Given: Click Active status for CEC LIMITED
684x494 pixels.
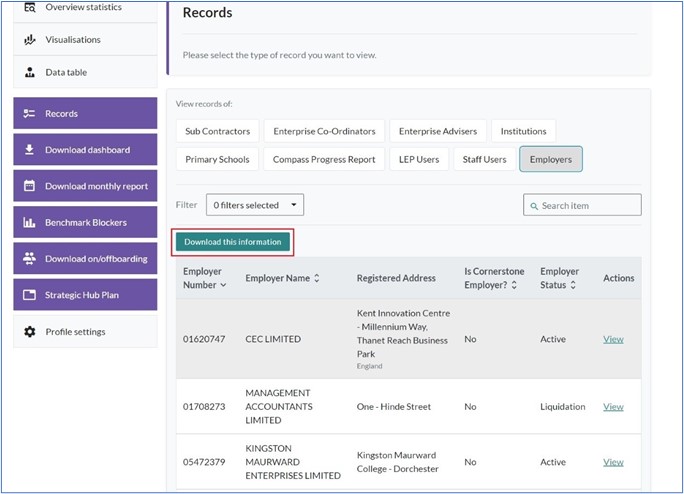Looking at the screenshot, I should point(553,339).
